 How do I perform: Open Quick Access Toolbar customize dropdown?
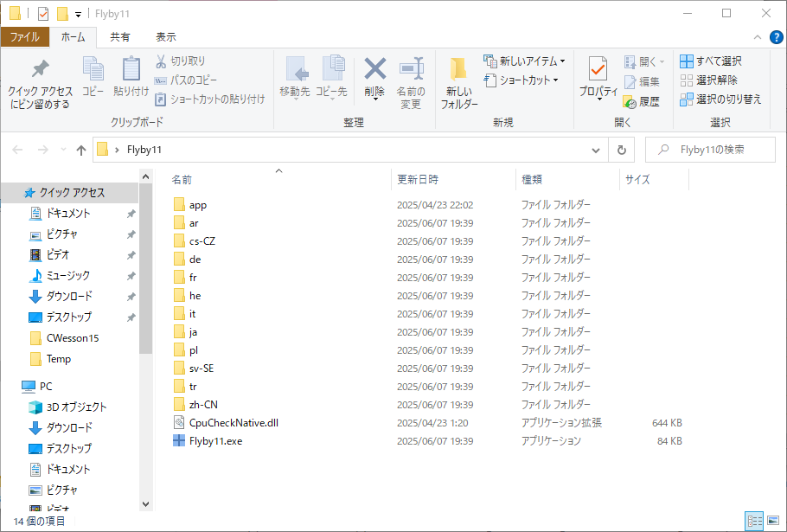tap(79, 14)
